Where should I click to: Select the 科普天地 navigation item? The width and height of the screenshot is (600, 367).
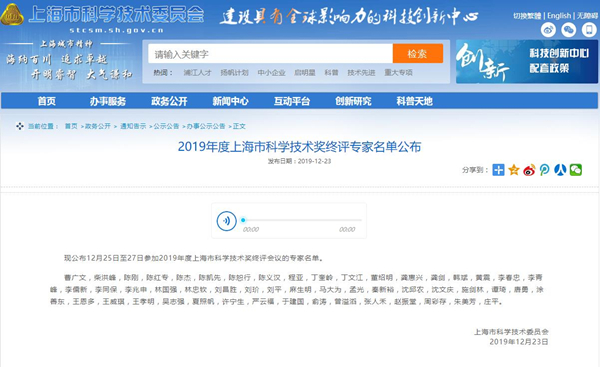[x=414, y=101]
